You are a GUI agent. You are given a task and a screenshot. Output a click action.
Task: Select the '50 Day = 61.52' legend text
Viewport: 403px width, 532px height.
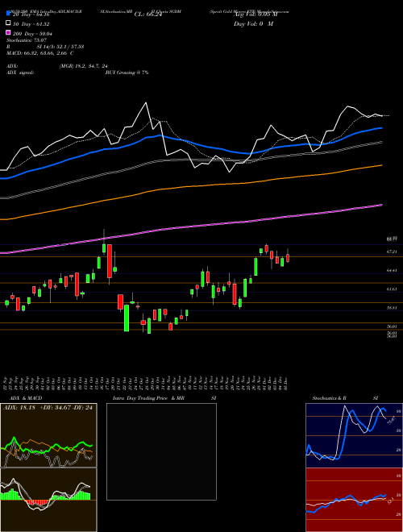31,23
